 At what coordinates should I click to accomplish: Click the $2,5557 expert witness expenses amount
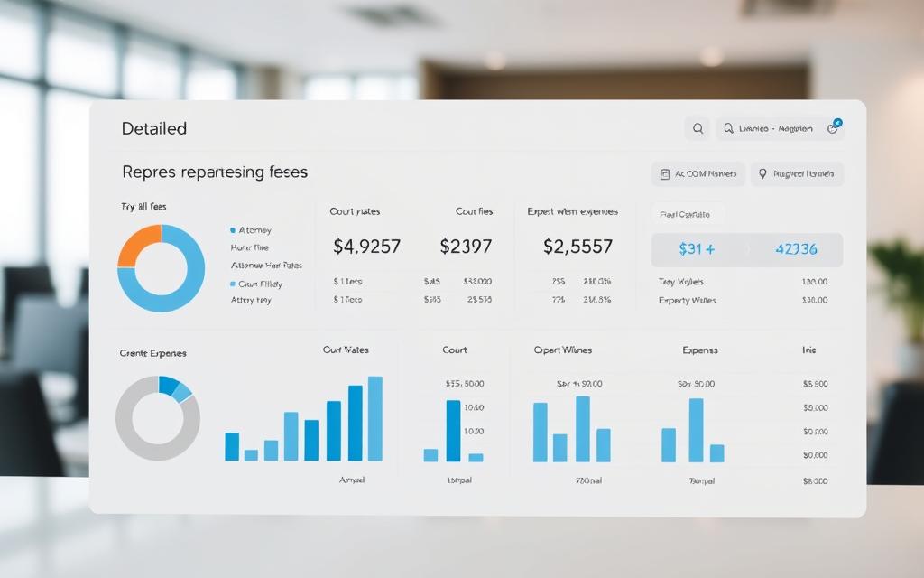pyautogui.click(x=578, y=246)
